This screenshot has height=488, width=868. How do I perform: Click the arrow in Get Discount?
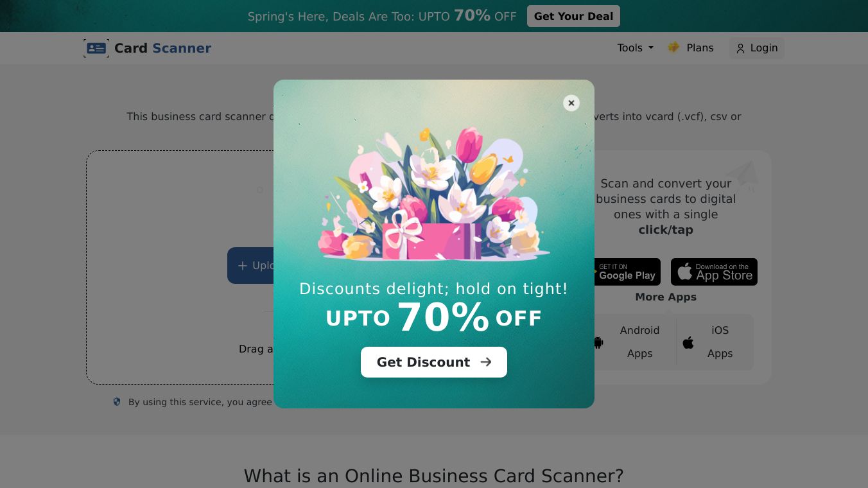click(486, 362)
